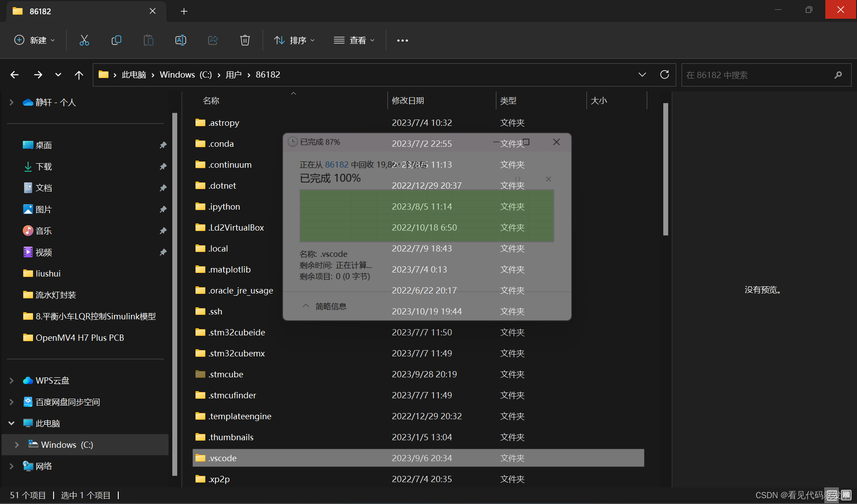Go up one folder with arrow
This screenshot has height=504, width=857.
tap(79, 74)
